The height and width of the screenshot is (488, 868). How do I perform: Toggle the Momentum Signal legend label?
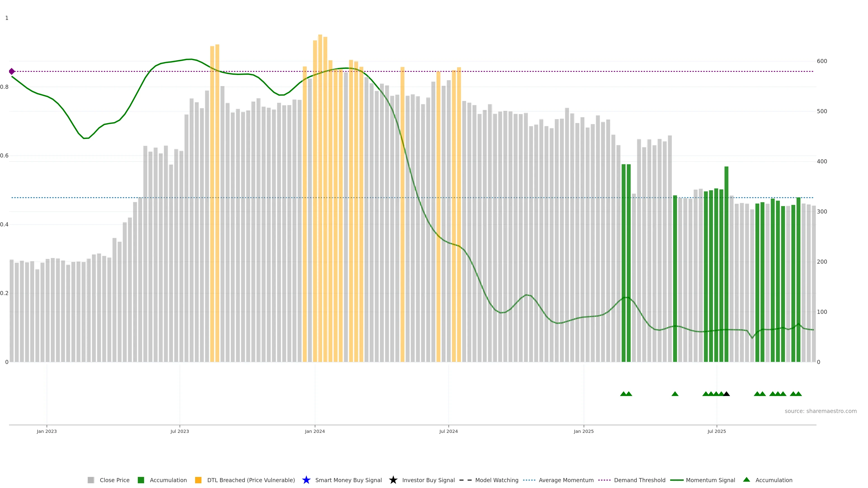[710, 480]
